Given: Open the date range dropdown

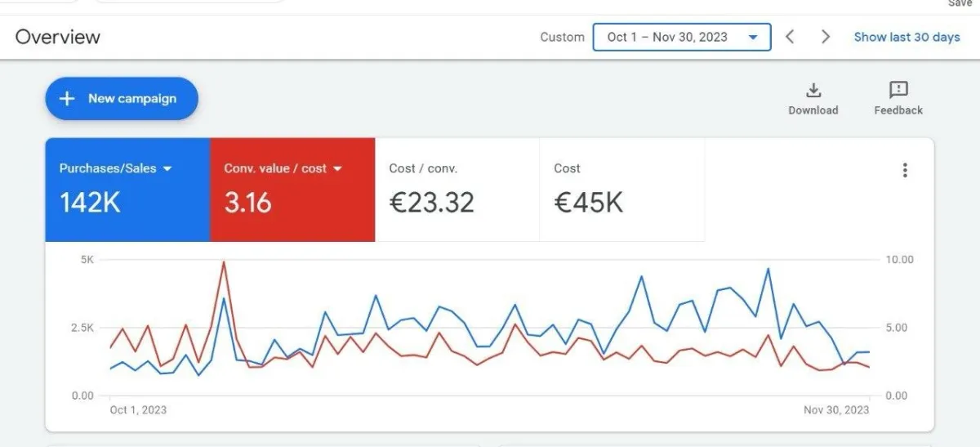Looking at the screenshot, I should 682,37.
